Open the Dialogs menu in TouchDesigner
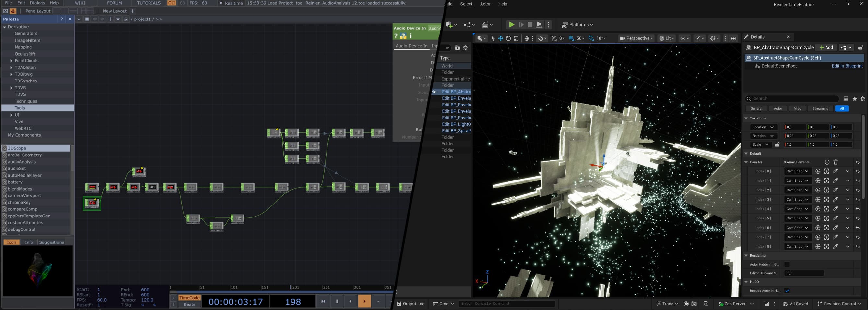868x310 pixels. point(37,3)
